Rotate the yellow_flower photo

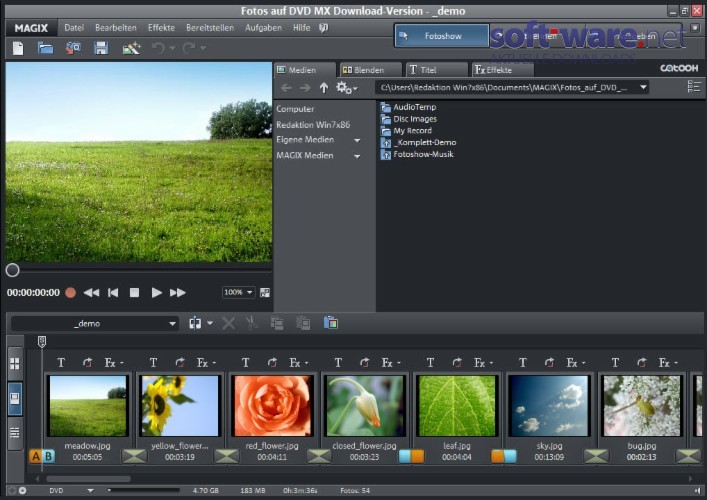(x=180, y=362)
